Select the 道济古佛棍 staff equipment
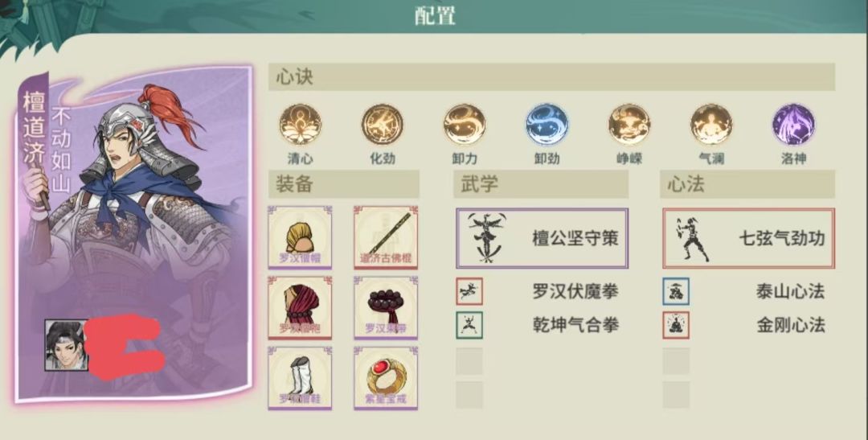This screenshot has width=868, height=440. point(386,238)
